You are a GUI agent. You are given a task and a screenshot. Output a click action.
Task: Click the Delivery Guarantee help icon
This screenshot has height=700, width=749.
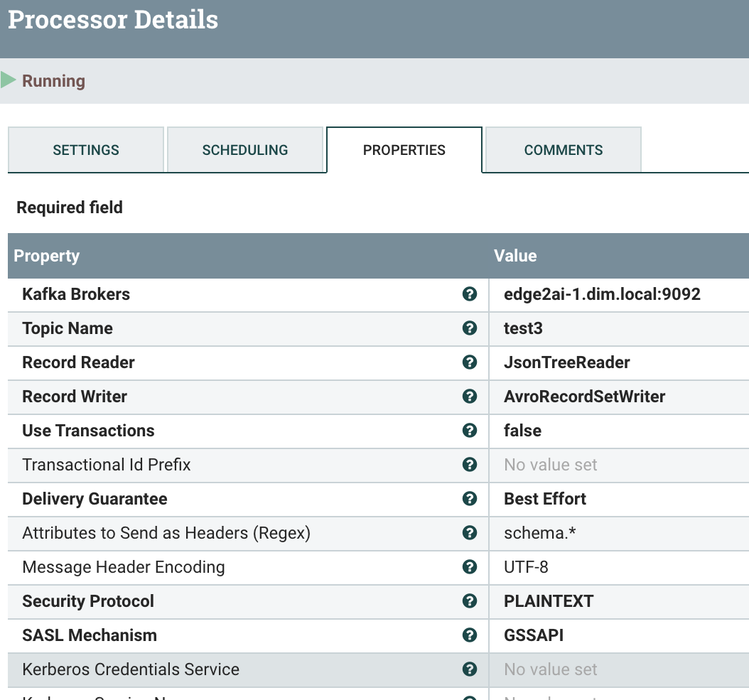[469, 499]
